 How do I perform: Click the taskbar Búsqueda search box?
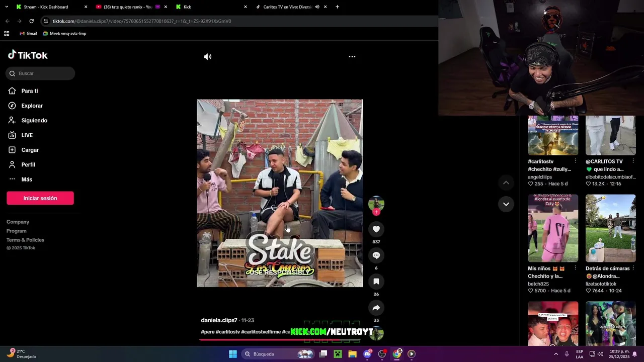tap(278, 354)
